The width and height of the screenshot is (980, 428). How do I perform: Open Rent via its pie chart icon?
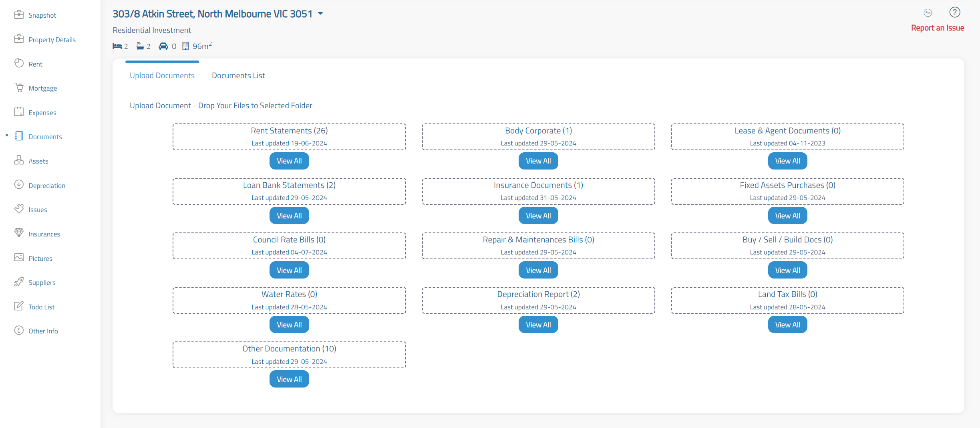(19, 63)
